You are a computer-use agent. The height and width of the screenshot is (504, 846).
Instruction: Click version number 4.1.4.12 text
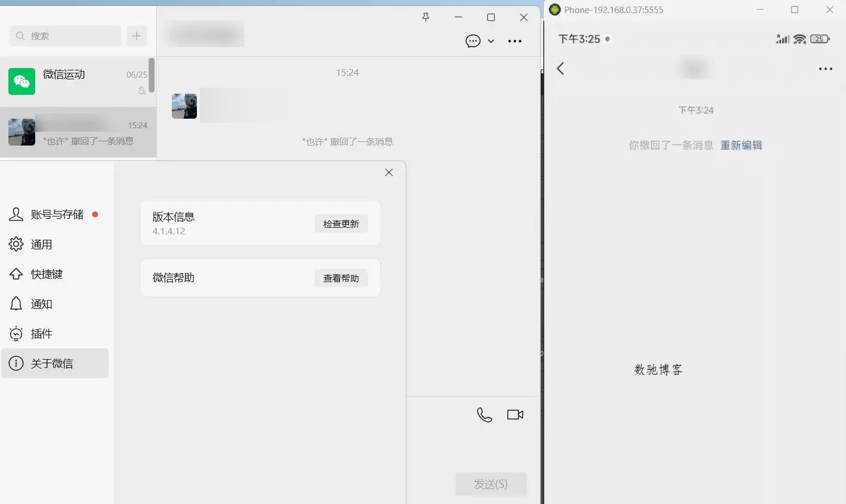pyautogui.click(x=169, y=231)
